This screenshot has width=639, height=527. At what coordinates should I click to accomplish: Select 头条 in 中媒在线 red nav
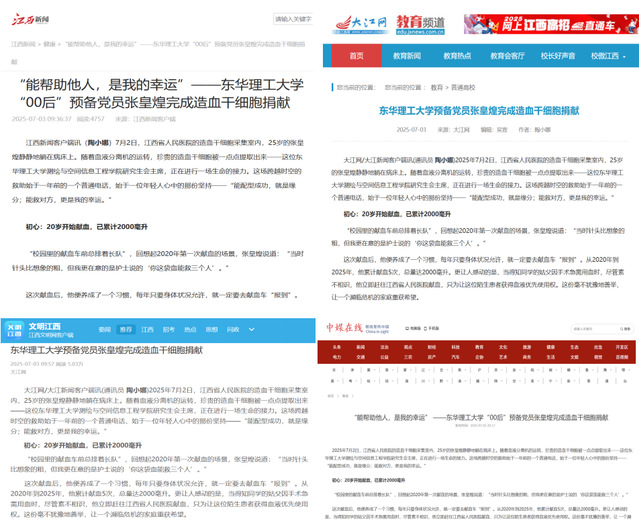tap(337, 347)
